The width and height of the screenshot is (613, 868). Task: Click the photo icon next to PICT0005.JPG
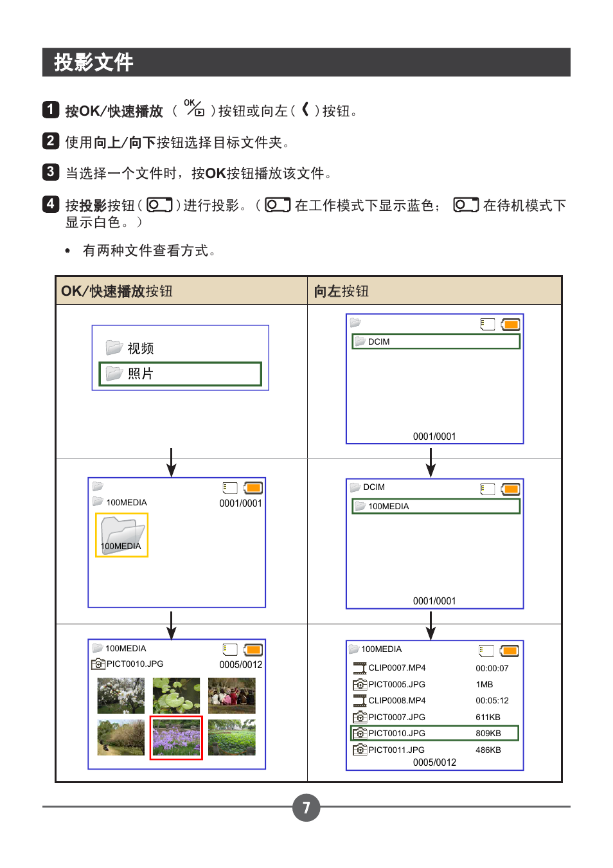pos(360,684)
